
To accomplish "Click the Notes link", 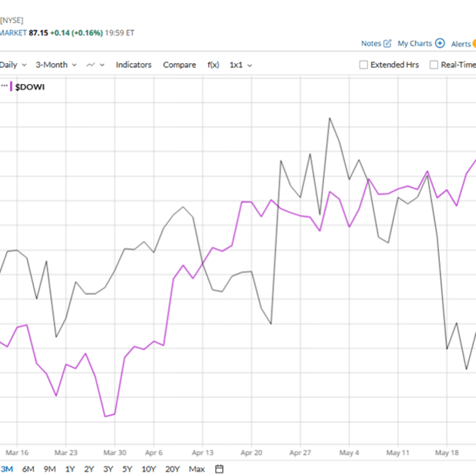I will (x=371, y=43).
